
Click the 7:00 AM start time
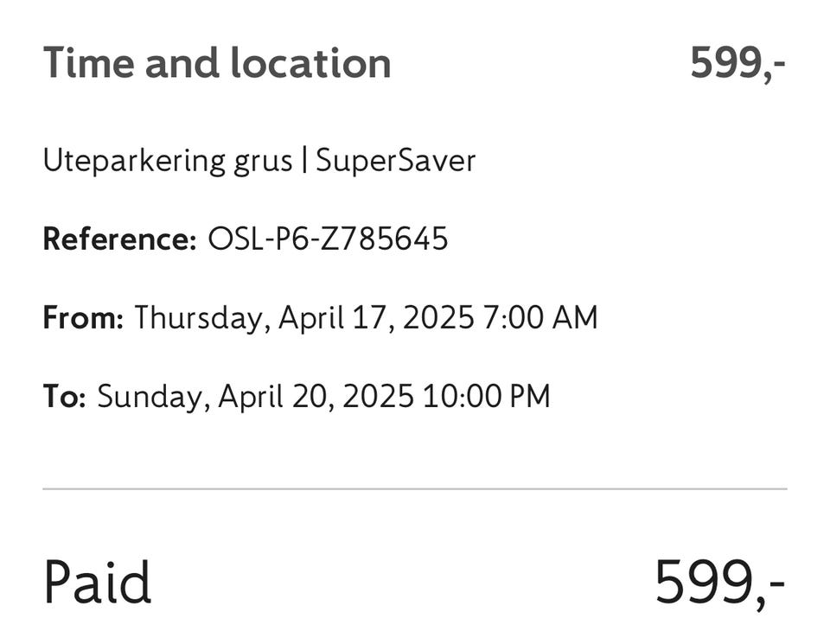(x=540, y=318)
